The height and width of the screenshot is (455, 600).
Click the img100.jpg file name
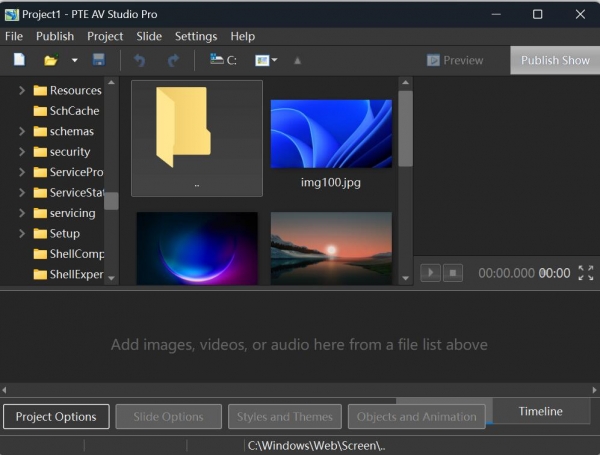[x=331, y=183]
